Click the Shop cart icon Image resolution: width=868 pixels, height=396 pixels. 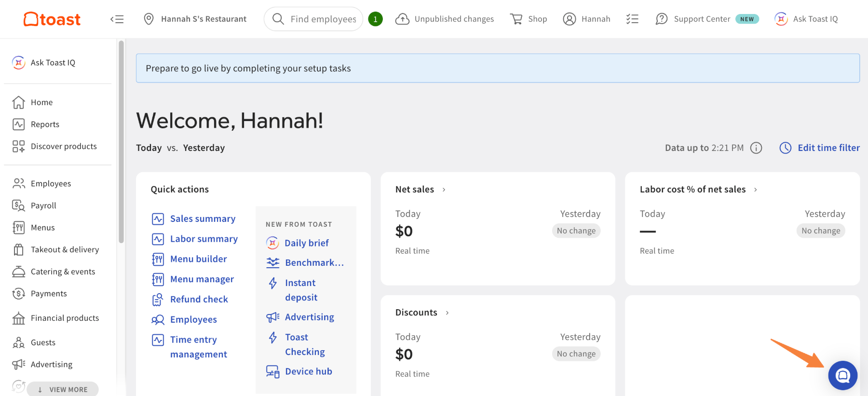pos(516,19)
